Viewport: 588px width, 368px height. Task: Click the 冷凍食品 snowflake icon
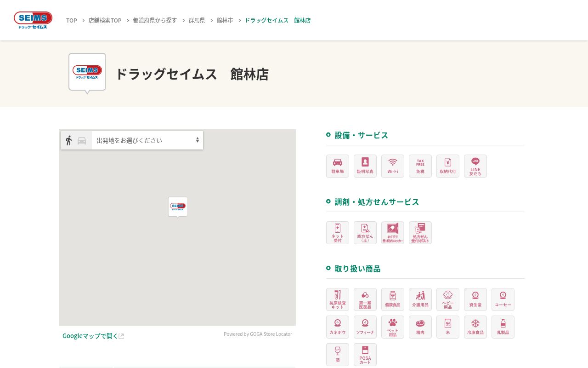pos(475,327)
